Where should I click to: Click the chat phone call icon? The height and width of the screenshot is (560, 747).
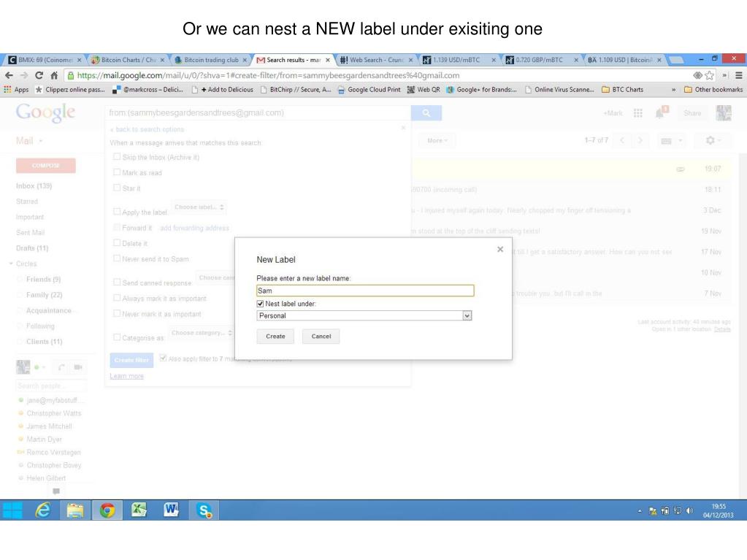point(61,367)
